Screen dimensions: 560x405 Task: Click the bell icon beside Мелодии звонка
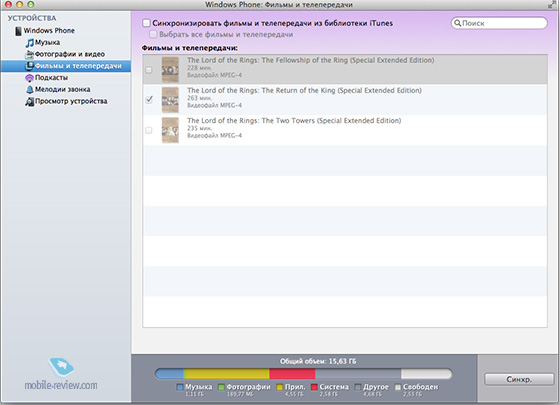pos(30,90)
